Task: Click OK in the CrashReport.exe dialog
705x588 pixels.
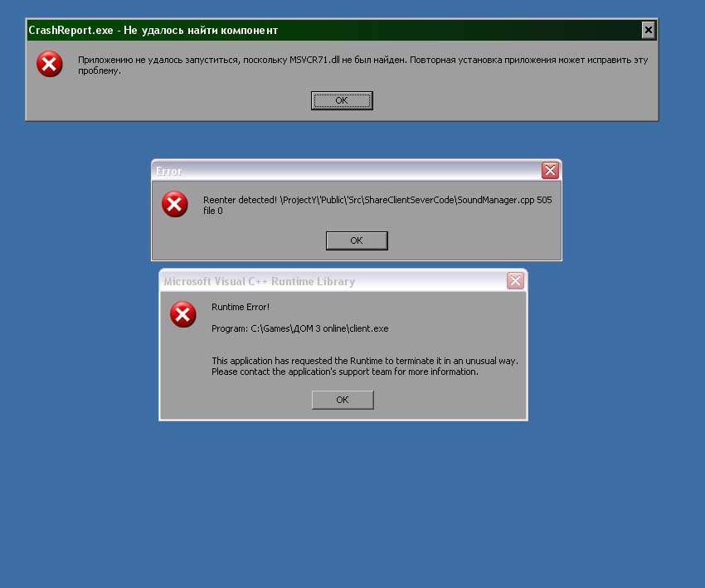Action: click(342, 100)
